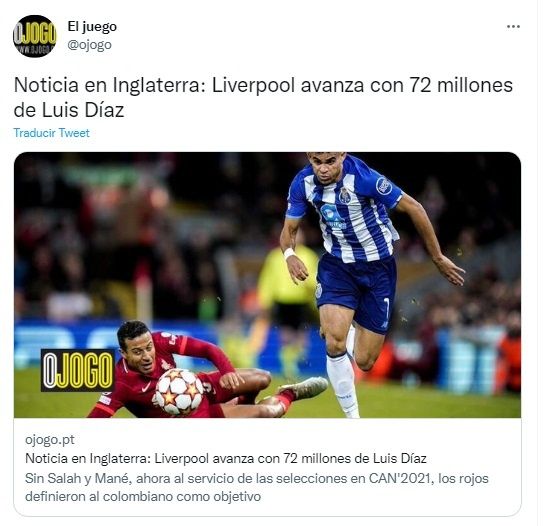
Task: Open the @ojogo handle
Action: [x=90, y=44]
